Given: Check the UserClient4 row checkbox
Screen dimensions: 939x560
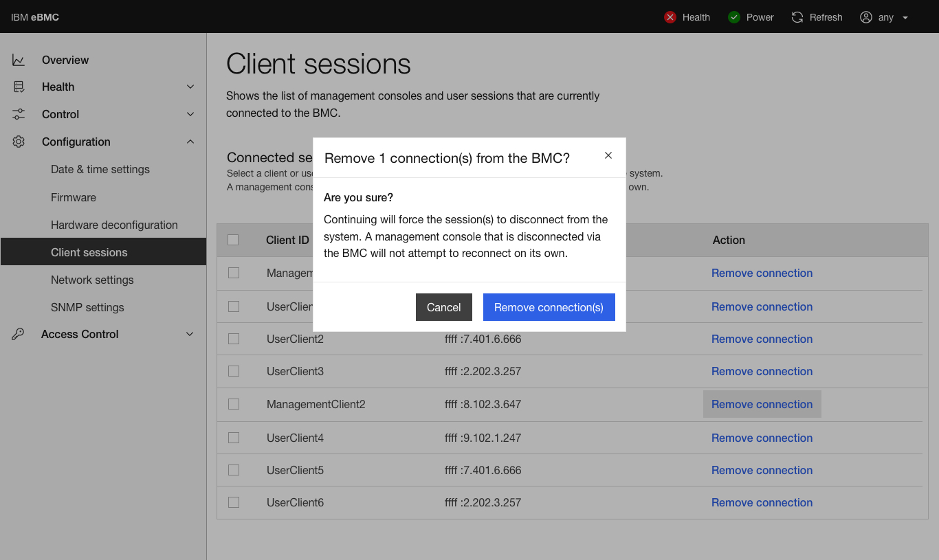Looking at the screenshot, I should pos(233,438).
